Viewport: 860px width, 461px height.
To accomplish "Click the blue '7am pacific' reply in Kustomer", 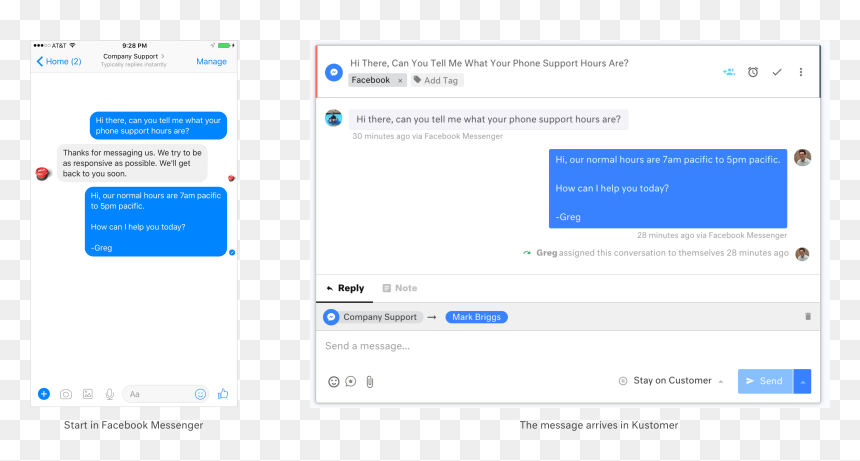I will [x=667, y=189].
